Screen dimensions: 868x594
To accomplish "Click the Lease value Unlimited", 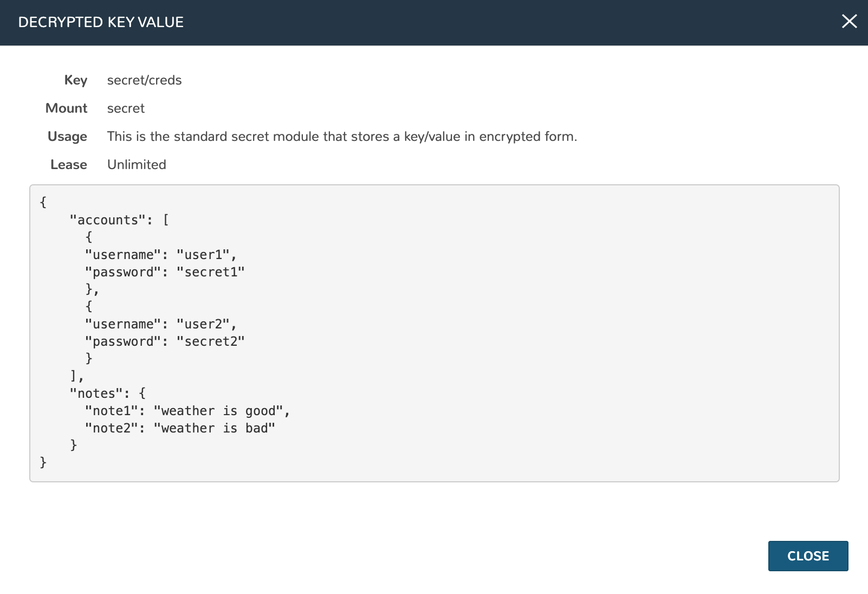I will 137,164.
